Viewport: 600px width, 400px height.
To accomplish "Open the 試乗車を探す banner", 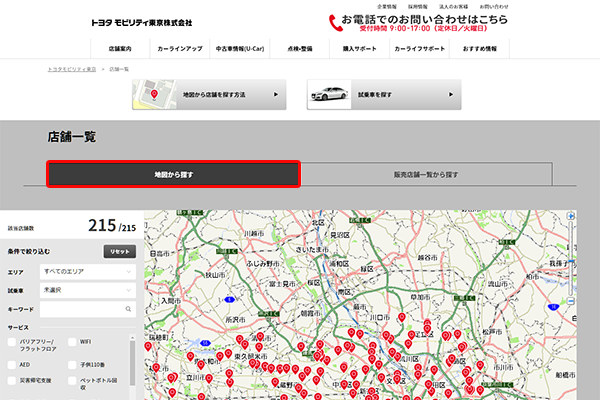I will pos(384,95).
